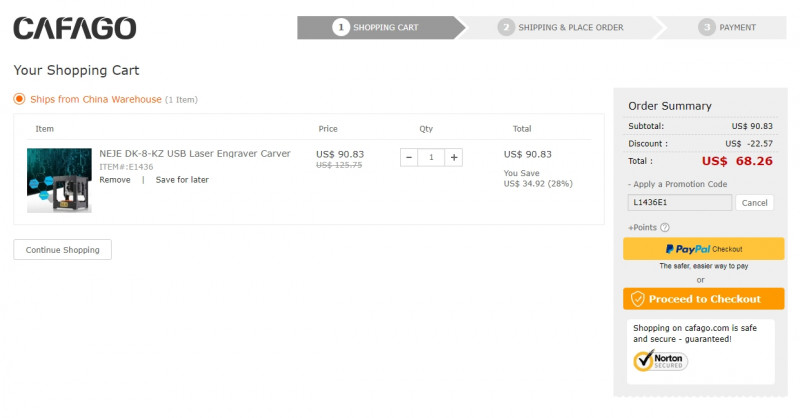Click the crossed-out price US$ 125.75
This screenshot has height=418, width=800.
[339, 165]
